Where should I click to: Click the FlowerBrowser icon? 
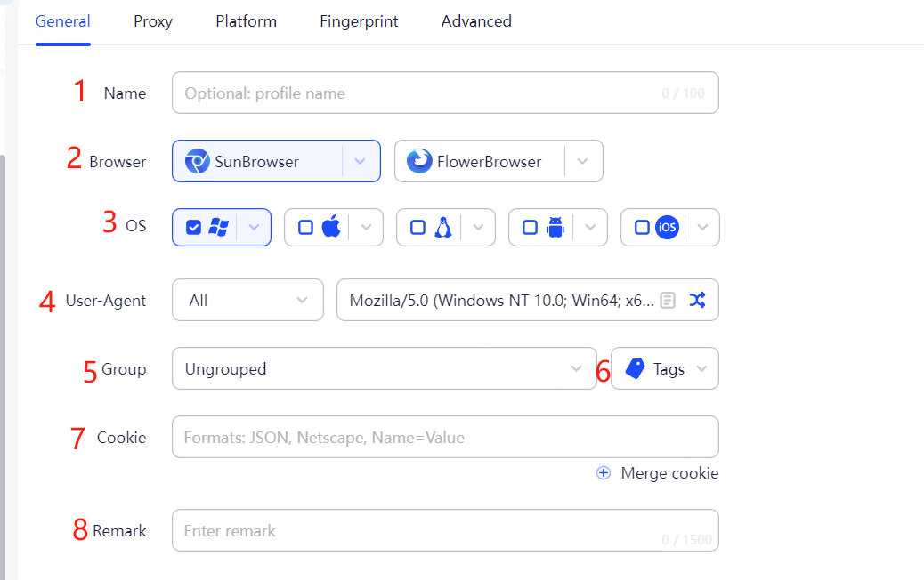(x=417, y=161)
